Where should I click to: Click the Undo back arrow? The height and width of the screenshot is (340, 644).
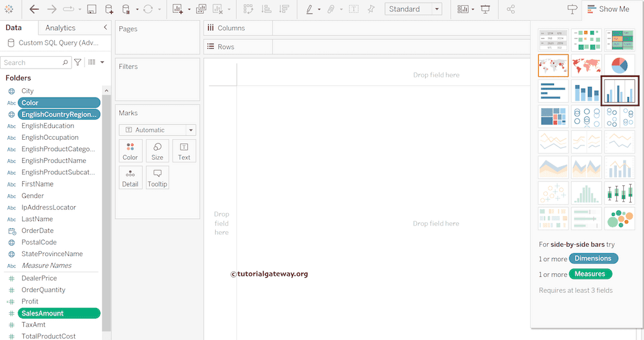[34, 9]
